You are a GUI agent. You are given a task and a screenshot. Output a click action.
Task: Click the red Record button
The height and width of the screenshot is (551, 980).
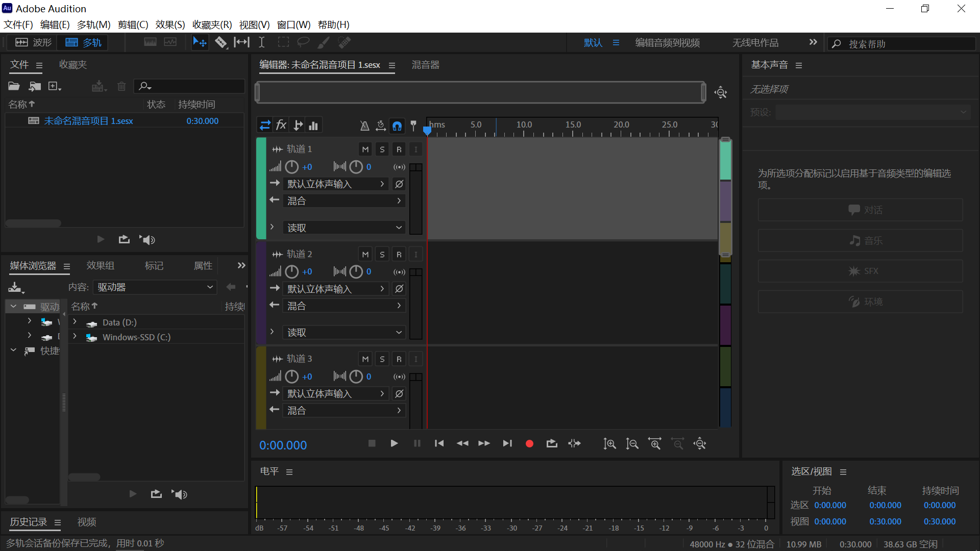point(529,444)
